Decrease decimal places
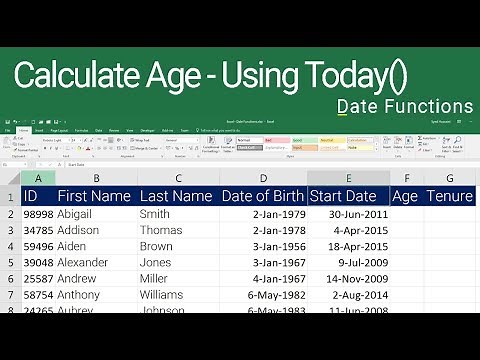 197,148
